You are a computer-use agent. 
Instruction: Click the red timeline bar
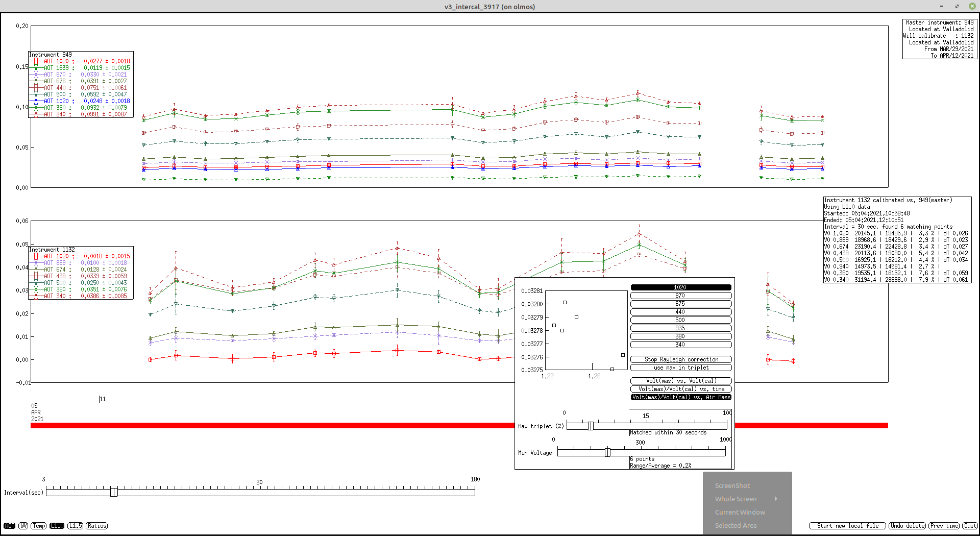459,425
